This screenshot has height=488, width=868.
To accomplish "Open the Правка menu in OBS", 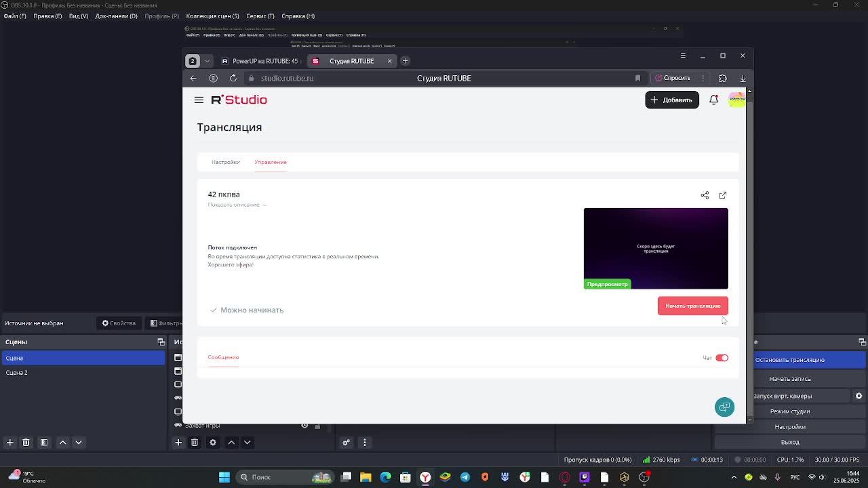I will [x=47, y=16].
